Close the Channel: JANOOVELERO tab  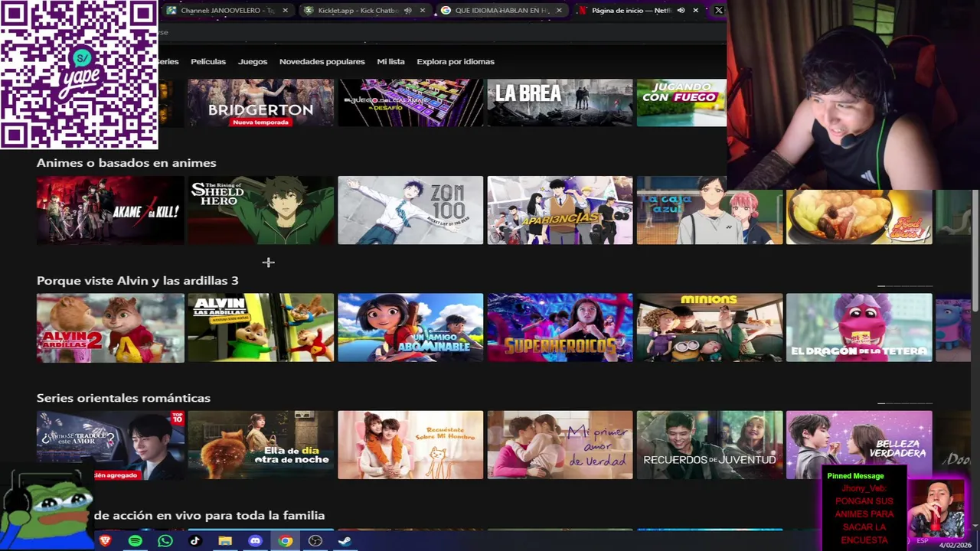(x=286, y=11)
